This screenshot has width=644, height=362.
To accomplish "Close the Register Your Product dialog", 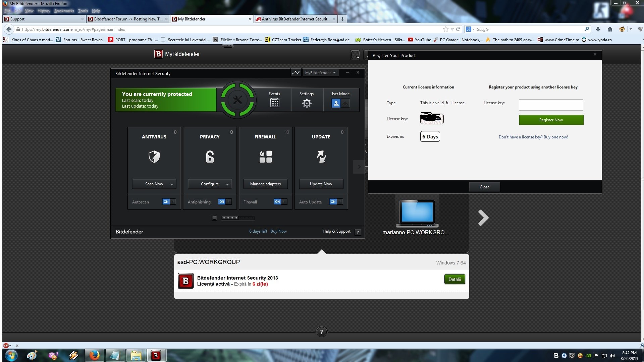I will tap(484, 187).
